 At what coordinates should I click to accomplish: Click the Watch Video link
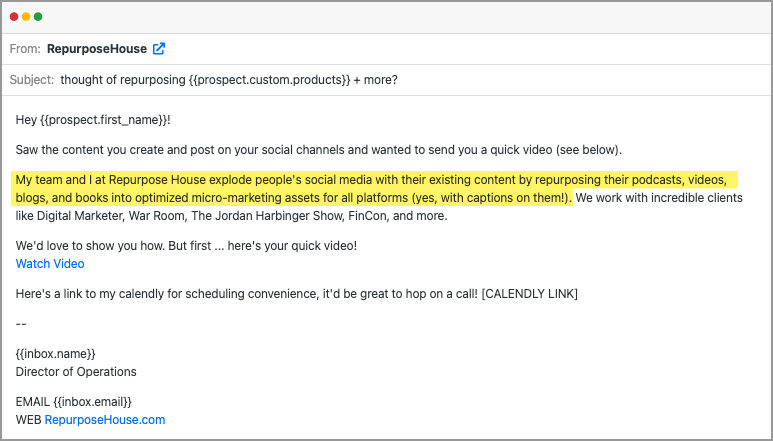click(x=50, y=264)
